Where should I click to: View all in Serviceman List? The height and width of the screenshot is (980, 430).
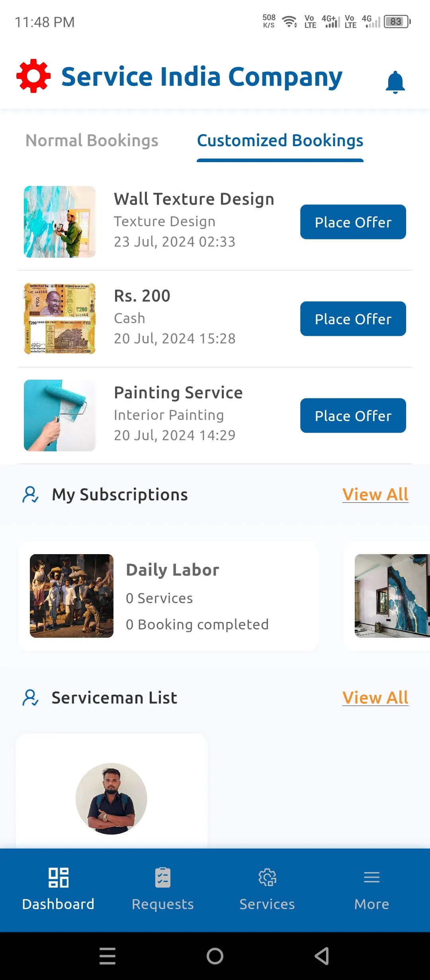(375, 698)
